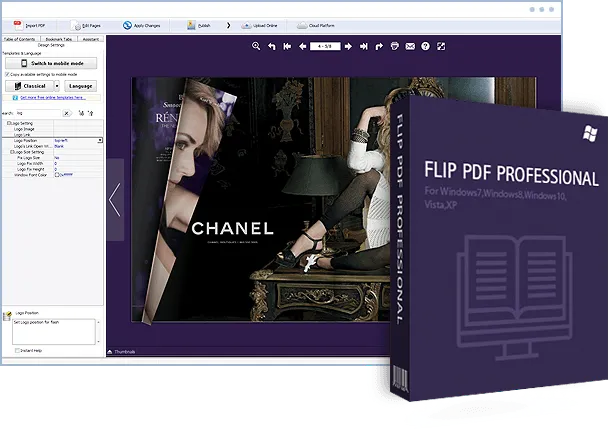
Task: Jump to the last page
Action: (x=363, y=46)
